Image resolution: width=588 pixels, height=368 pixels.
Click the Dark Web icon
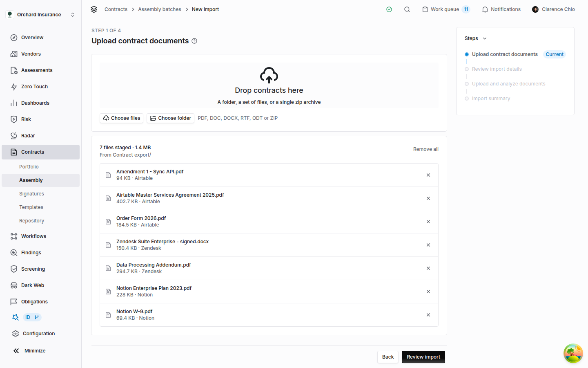coord(14,285)
